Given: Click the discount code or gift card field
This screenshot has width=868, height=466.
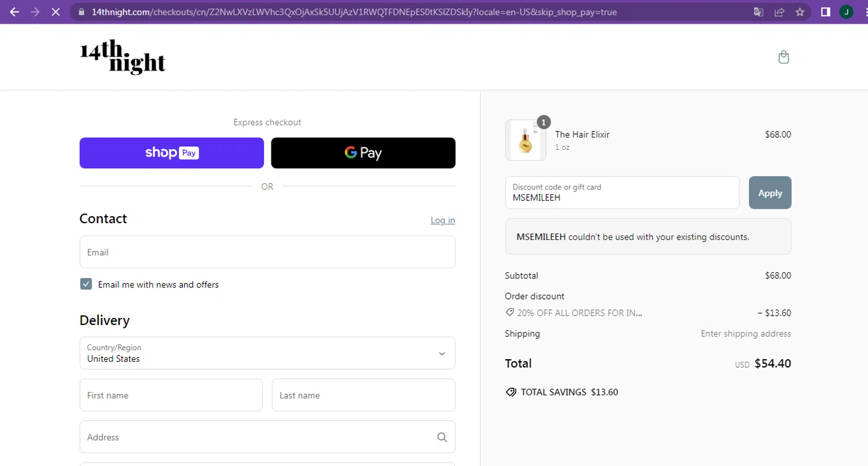Looking at the screenshot, I should click(623, 193).
